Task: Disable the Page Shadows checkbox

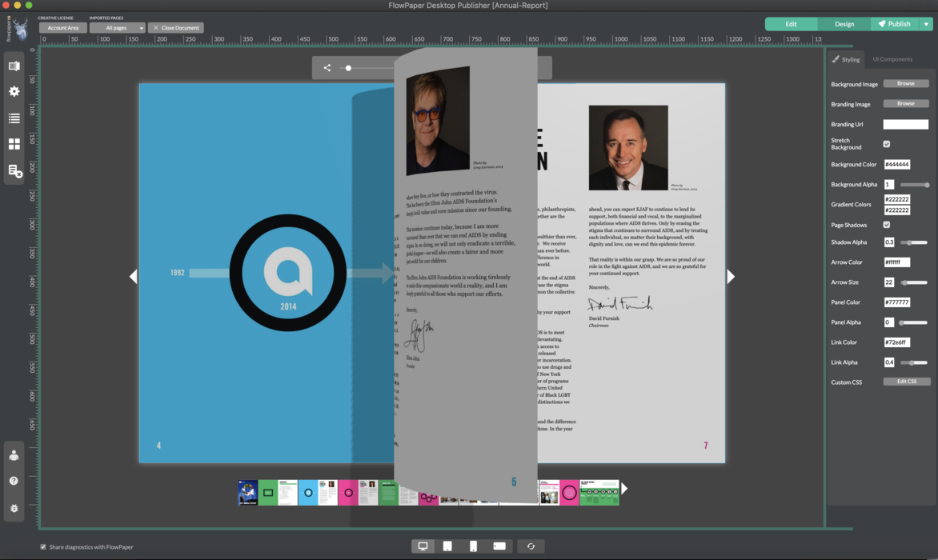Action: point(887,225)
